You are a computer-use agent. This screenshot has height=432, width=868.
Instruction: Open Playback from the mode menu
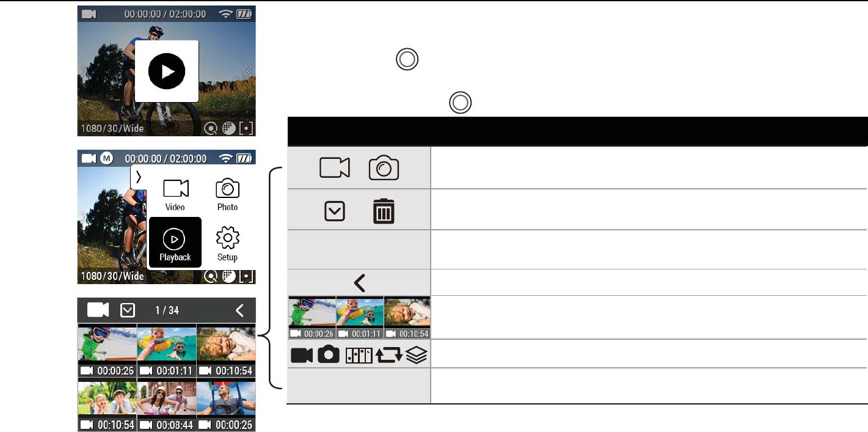(x=175, y=243)
